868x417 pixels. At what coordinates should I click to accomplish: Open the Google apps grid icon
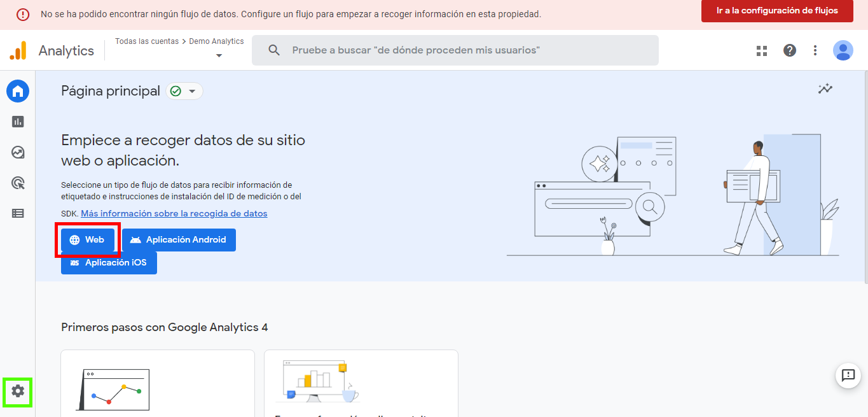click(x=762, y=50)
